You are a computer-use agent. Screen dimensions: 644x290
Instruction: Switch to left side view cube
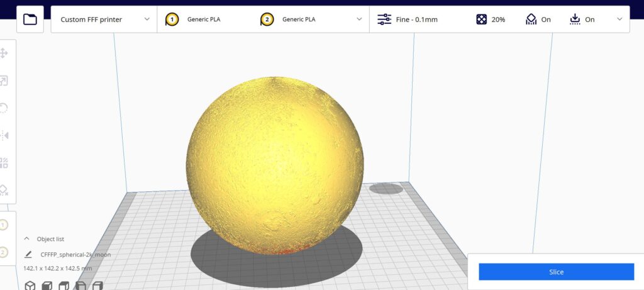coord(80,286)
